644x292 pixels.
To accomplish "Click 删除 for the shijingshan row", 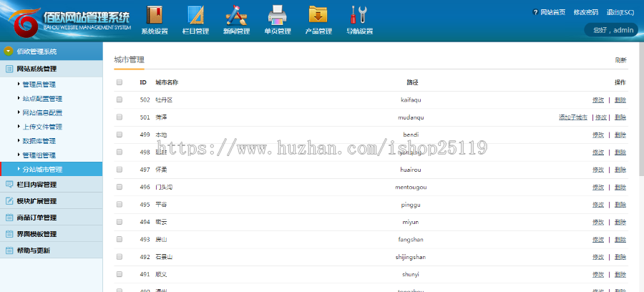I will (620, 257).
